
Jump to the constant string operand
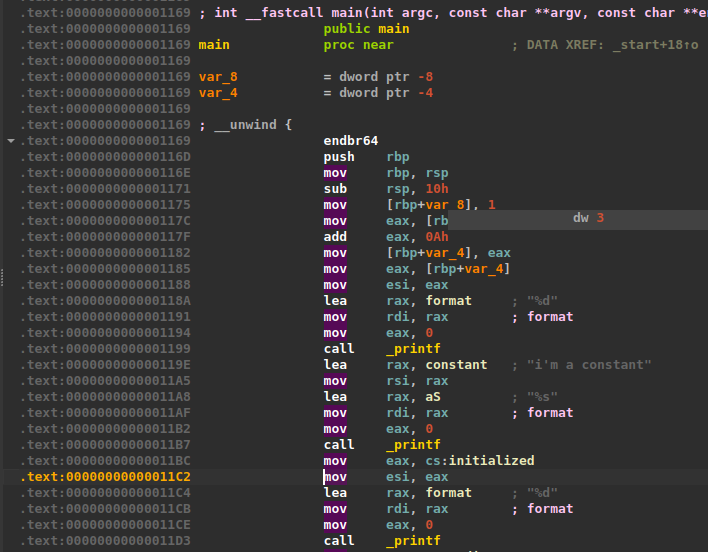click(456, 365)
